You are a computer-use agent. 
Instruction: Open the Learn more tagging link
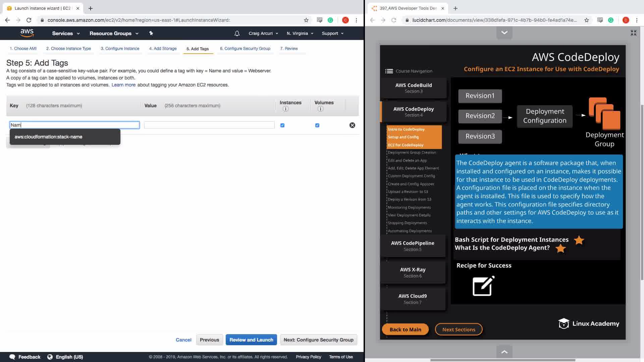(123, 85)
